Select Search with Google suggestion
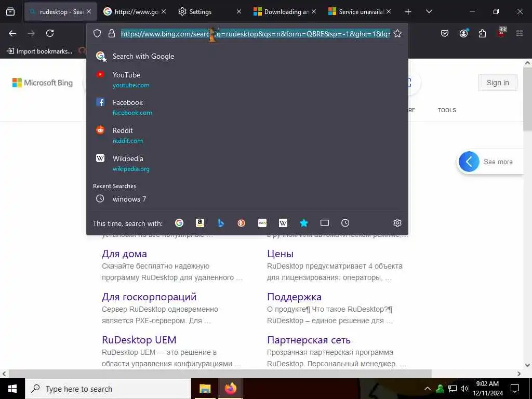The height and width of the screenshot is (399, 532). pos(247,56)
